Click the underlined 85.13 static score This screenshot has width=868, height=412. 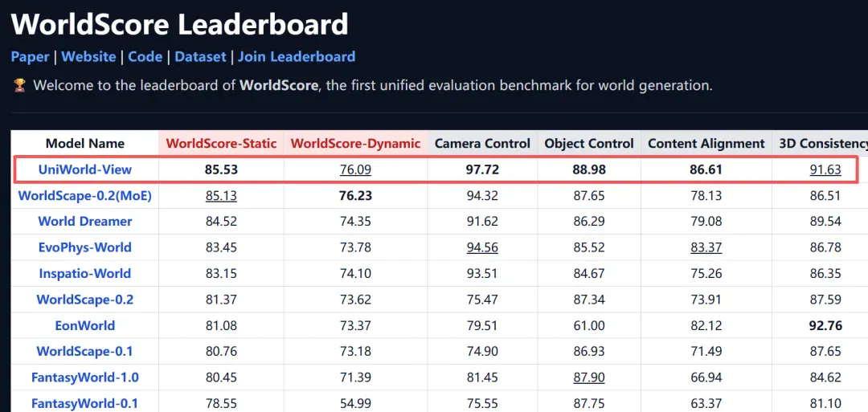pyautogui.click(x=221, y=195)
